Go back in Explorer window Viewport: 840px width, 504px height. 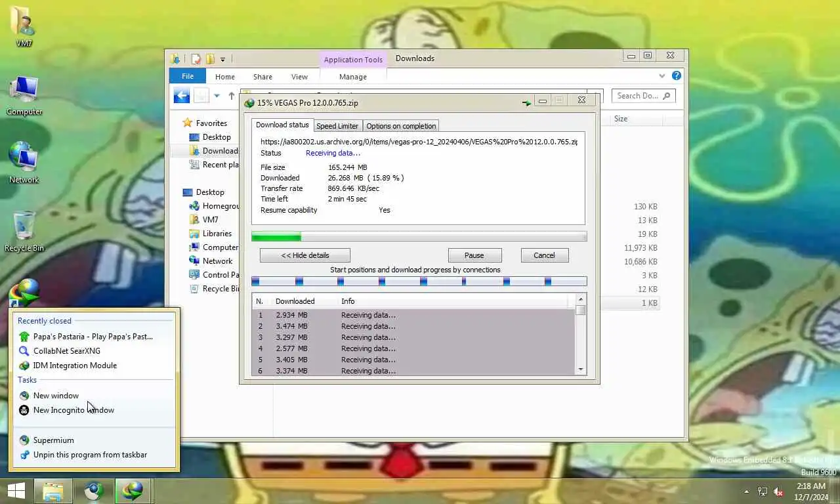(182, 96)
